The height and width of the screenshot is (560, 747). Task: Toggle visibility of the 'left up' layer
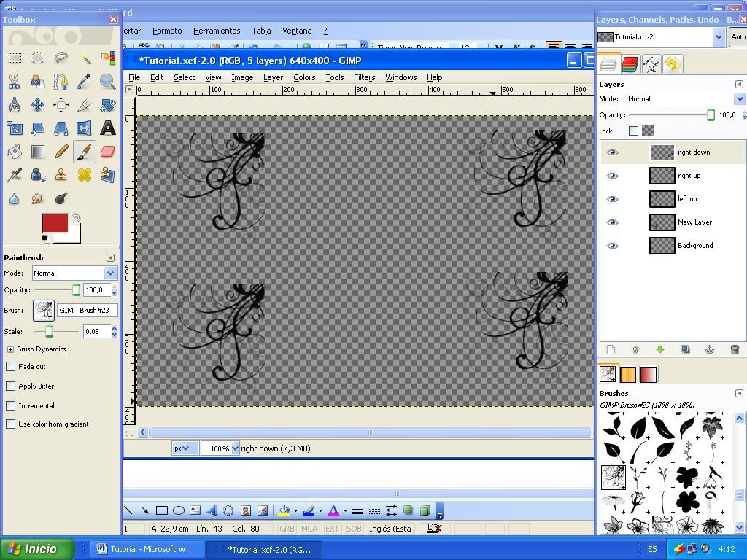(613, 198)
